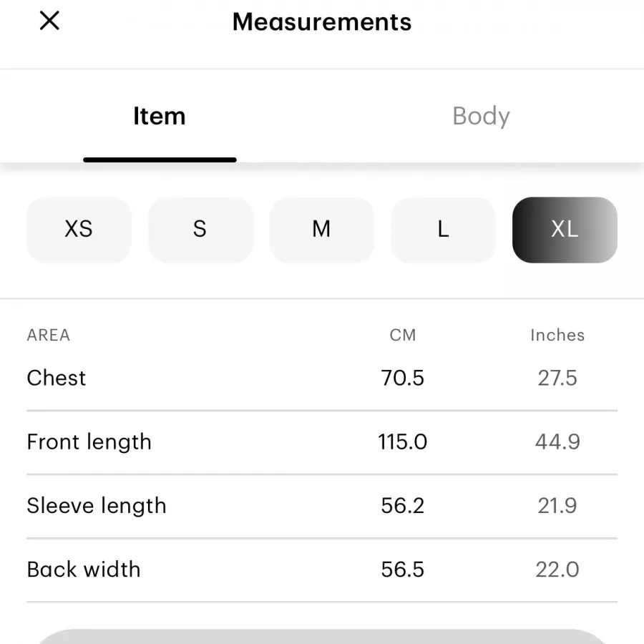Click the CM column header
The width and height of the screenshot is (644, 644).
click(x=403, y=335)
